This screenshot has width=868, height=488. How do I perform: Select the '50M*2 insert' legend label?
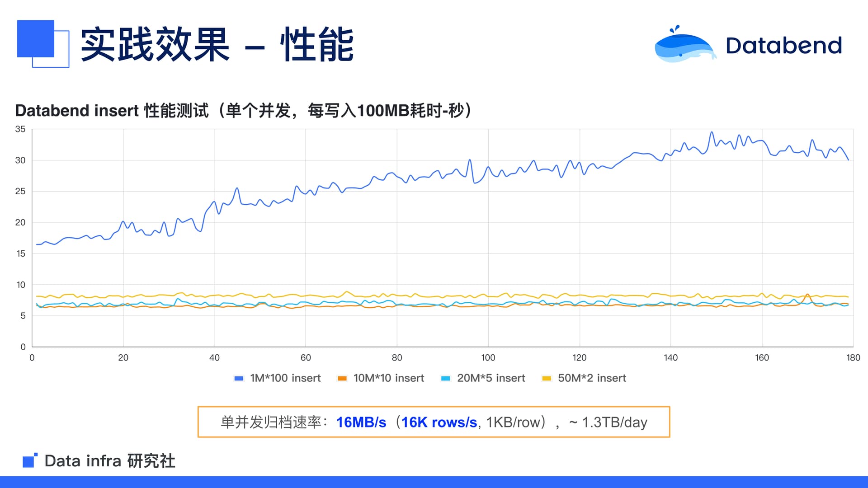592,378
